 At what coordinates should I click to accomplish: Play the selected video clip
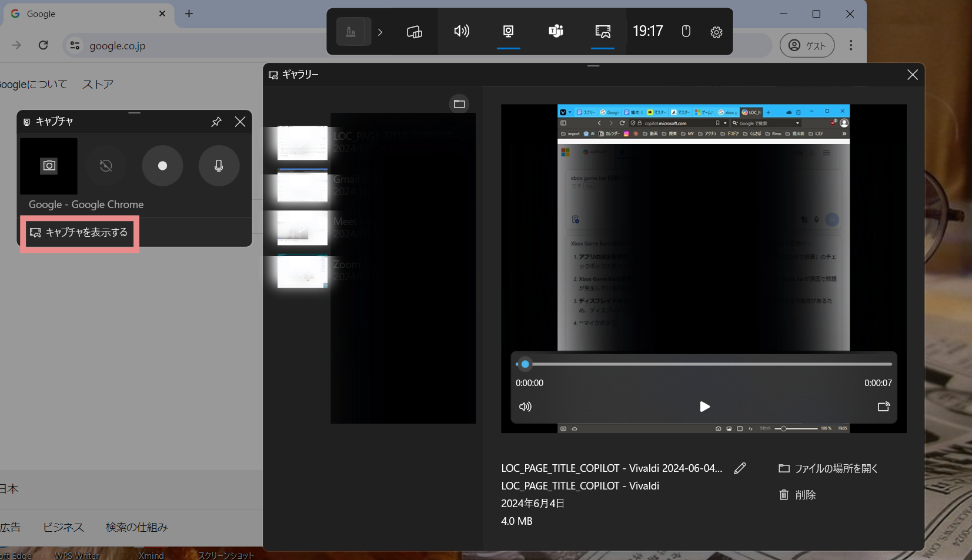704,407
